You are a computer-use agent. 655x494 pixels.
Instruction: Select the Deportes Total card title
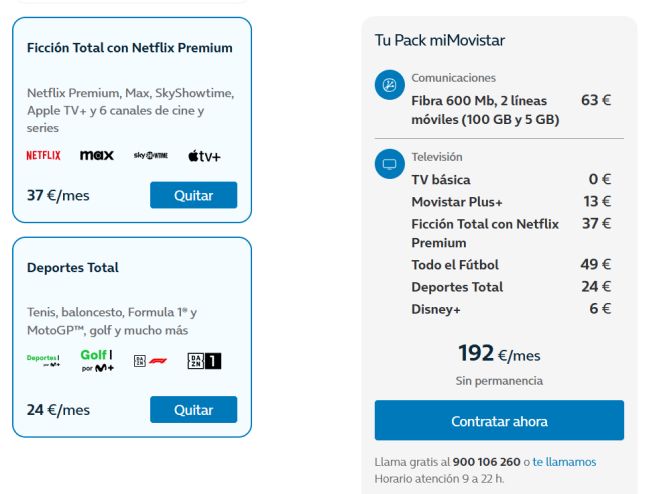pyautogui.click(x=73, y=267)
